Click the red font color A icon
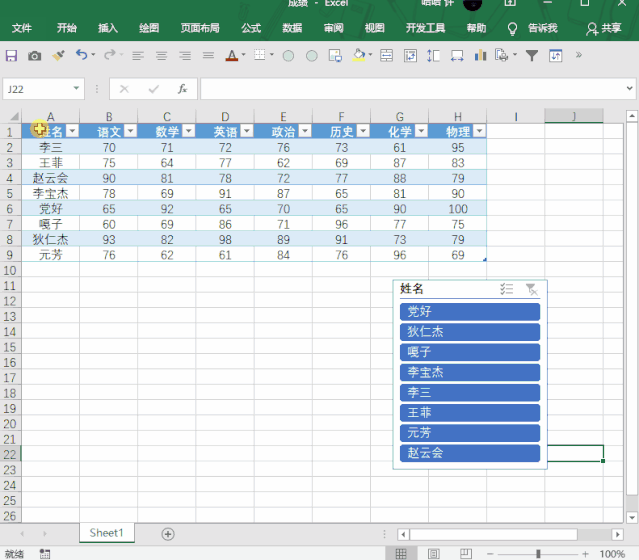The image size is (639, 560). click(x=231, y=55)
